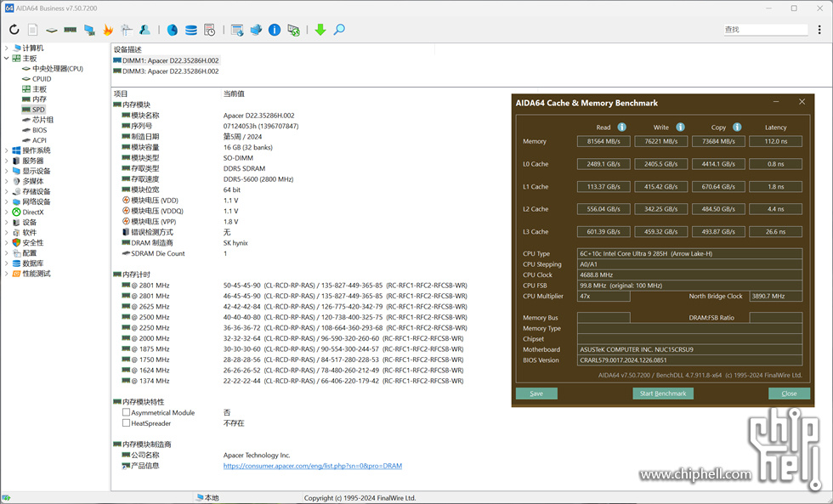833x504 pixels.
Task: Expand the 网络设备 tree node
Action: (7, 201)
